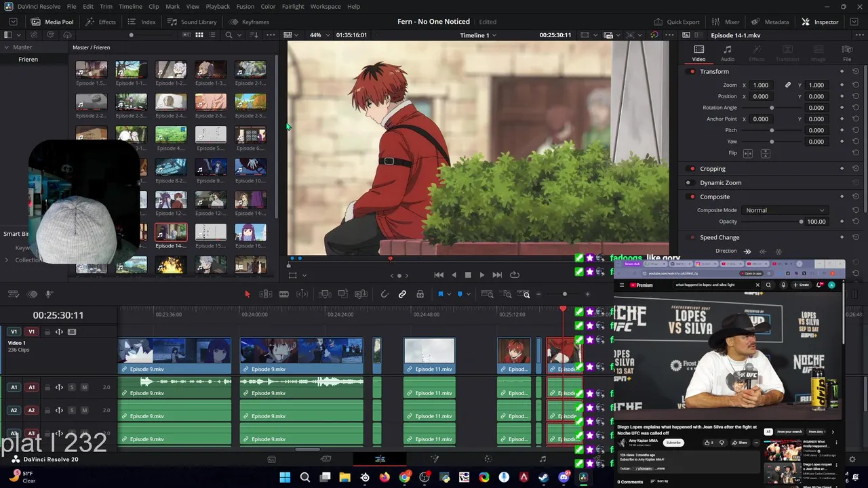Adjust the Rotation Angle slider

click(772, 107)
